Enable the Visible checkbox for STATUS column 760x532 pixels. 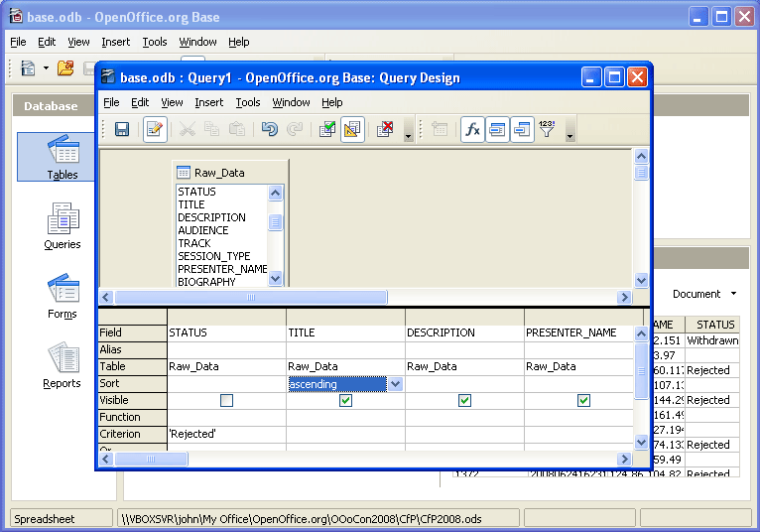(x=227, y=401)
